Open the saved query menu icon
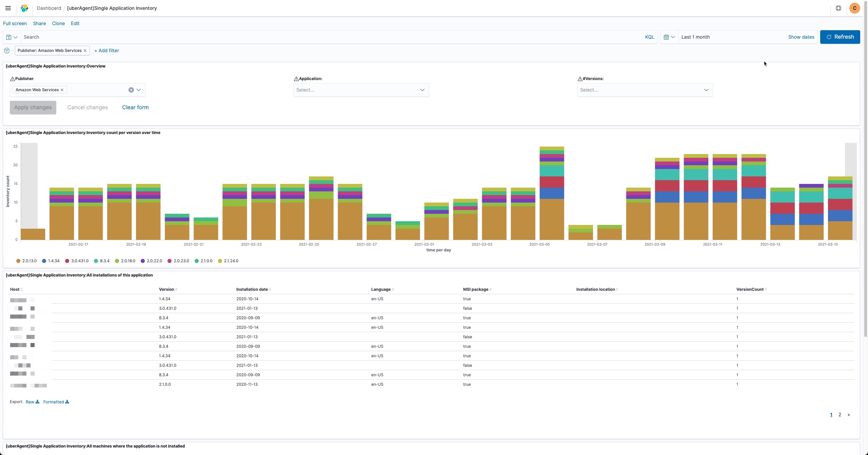 coord(12,37)
